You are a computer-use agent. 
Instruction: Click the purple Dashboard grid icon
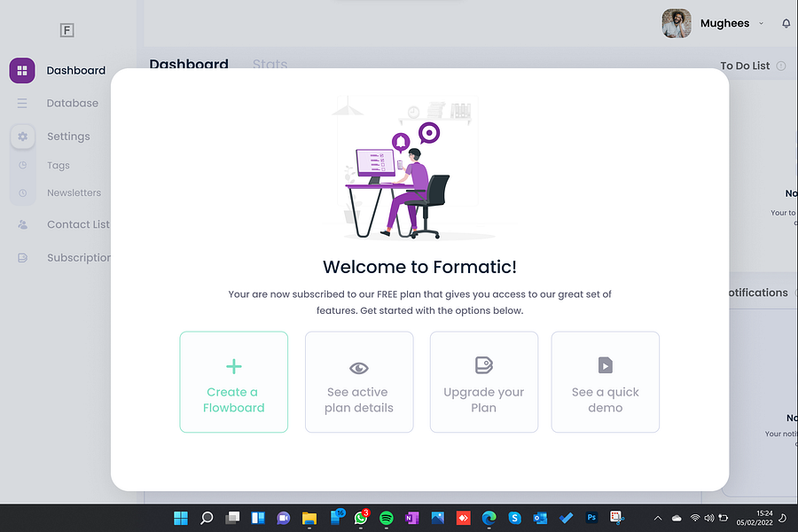click(22, 70)
